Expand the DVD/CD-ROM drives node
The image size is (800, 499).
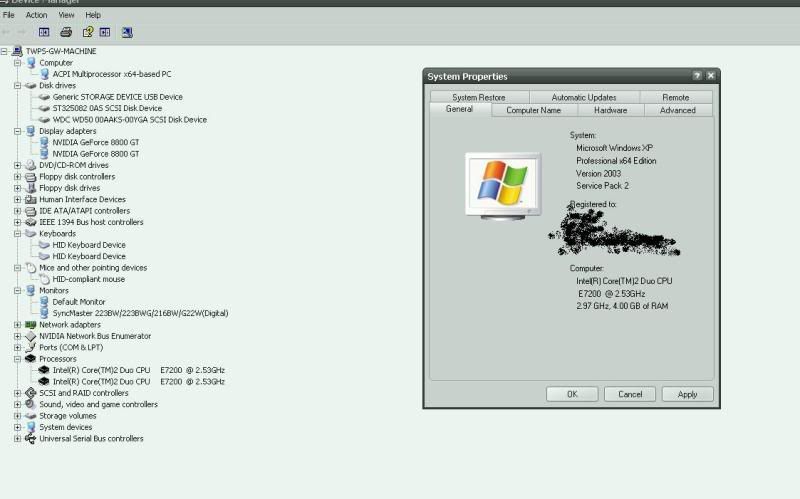17,165
